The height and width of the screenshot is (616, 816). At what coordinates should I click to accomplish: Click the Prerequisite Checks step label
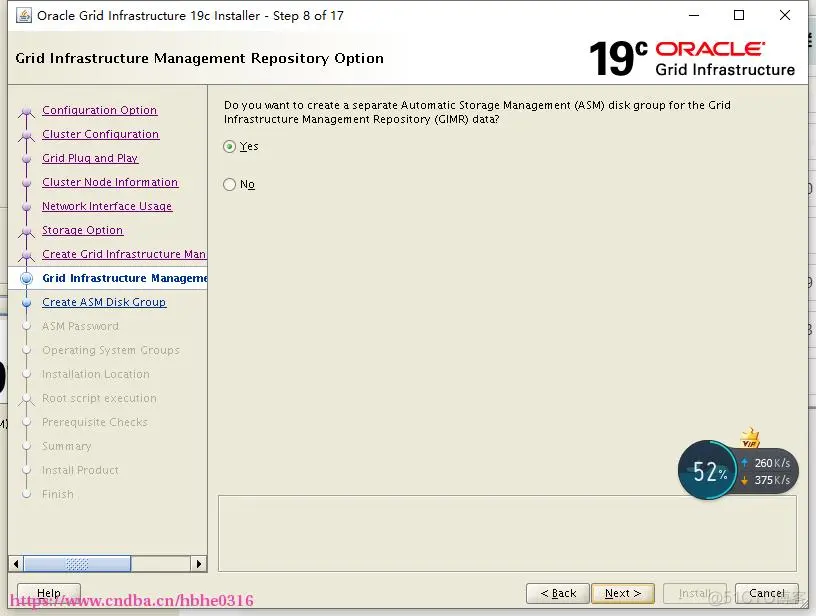coord(95,422)
